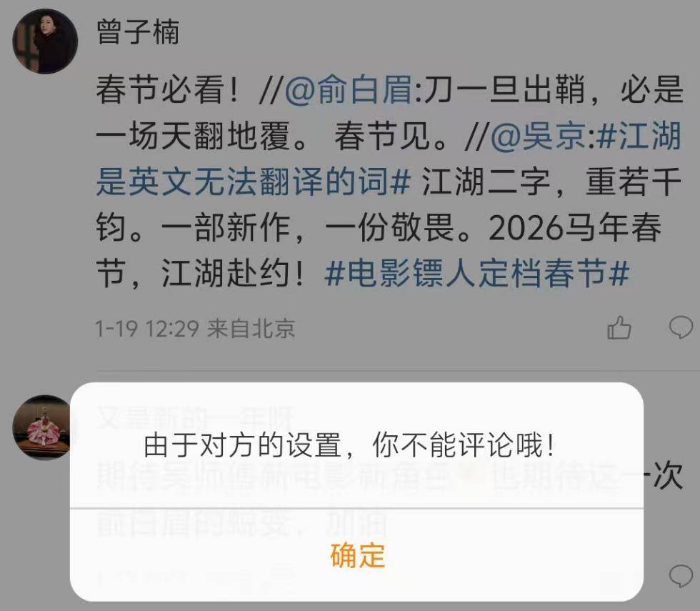Tap the username 曾子楠
The height and width of the screenshot is (611, 700).
click(x=138, y=32)
